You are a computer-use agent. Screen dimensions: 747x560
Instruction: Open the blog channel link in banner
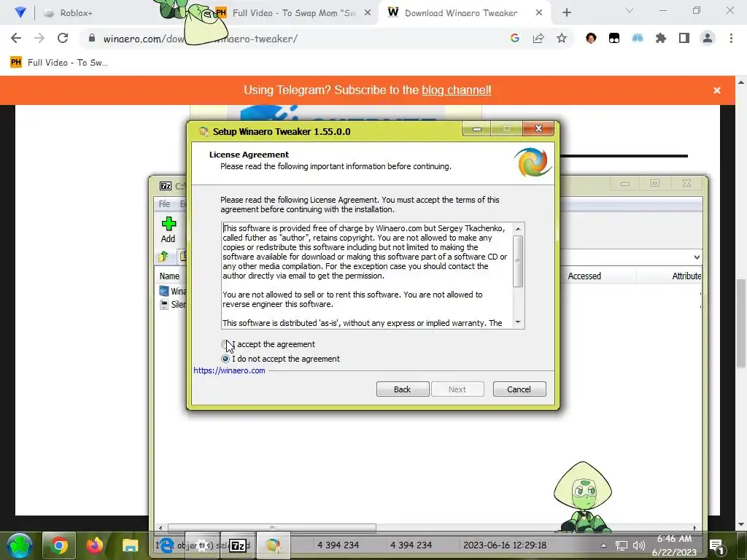pyautogui.click(x=457, y=90)
